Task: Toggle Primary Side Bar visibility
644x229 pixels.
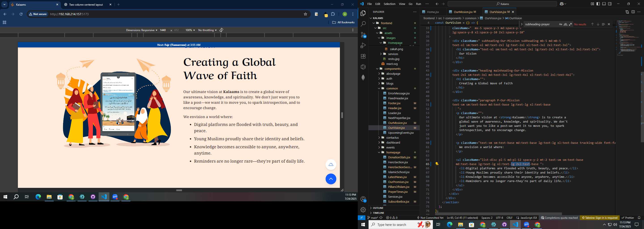Action: pyautogui.click(x=598, y=4)
